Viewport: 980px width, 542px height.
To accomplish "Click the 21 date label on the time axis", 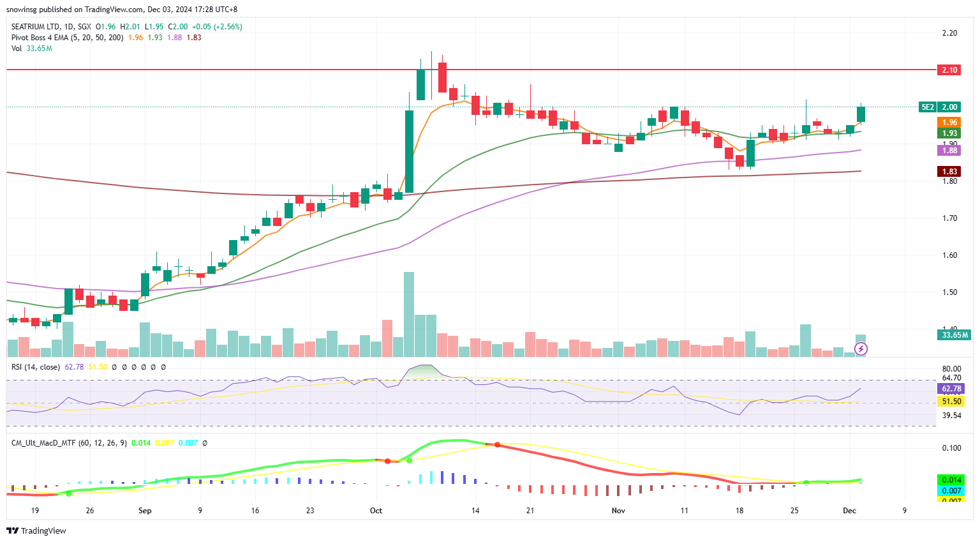I will click(x=530, y=510).
